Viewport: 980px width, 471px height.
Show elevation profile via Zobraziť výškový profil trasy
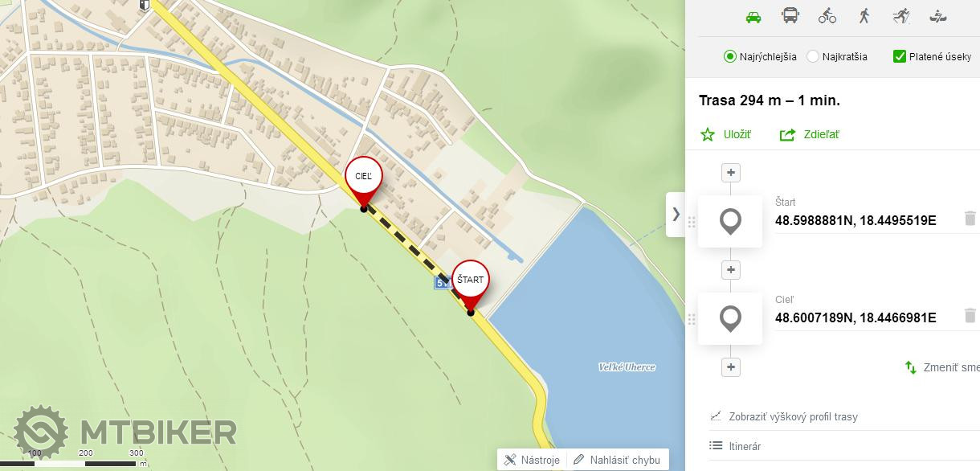[x=784, y=416]
